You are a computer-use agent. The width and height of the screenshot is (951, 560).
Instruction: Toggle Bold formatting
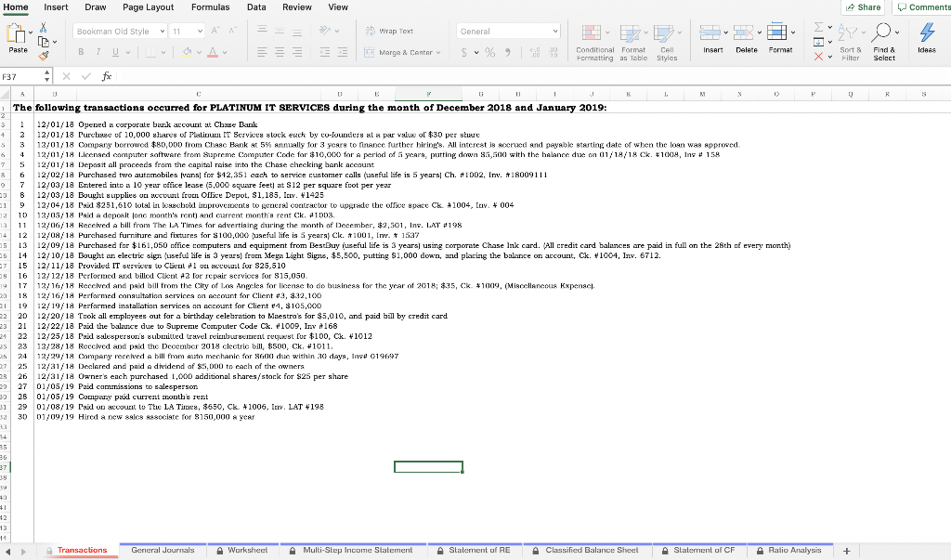[81, 53]
